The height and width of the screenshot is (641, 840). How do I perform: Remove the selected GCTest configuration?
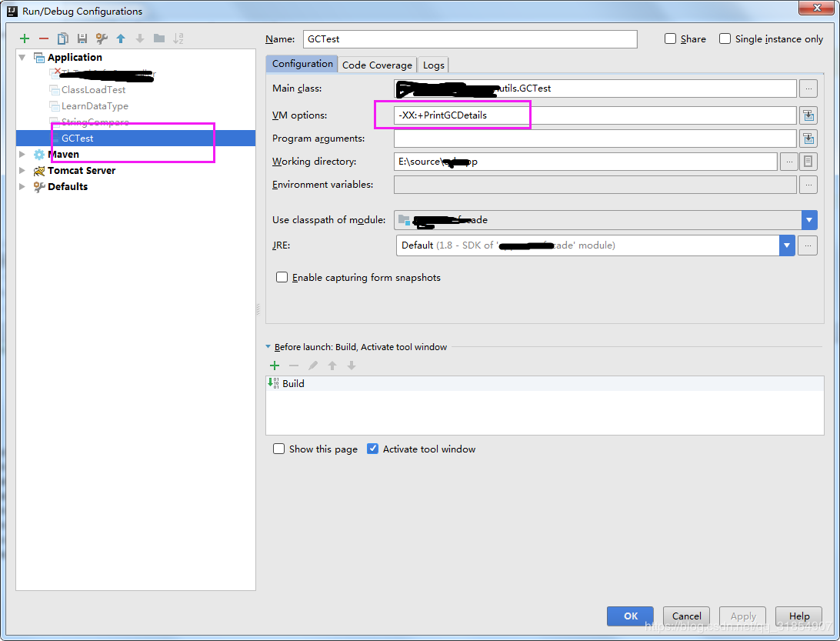click(43, 38)
